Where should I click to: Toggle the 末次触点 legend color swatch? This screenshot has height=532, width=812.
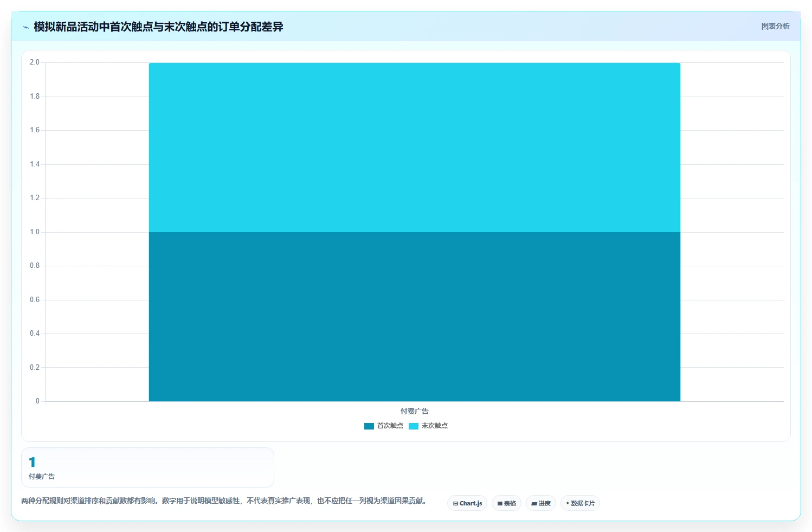pos(414,426)
